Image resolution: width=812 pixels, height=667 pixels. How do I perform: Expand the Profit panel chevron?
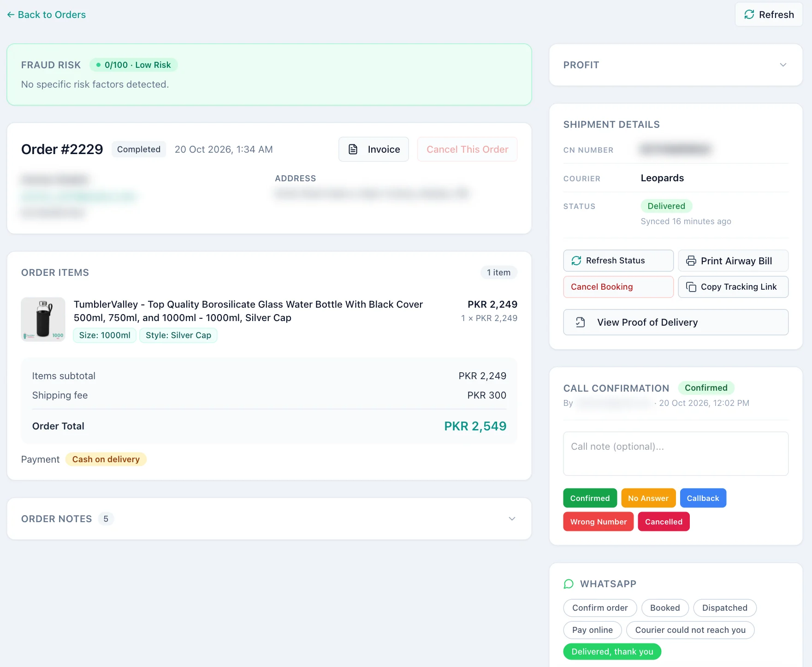783,65
